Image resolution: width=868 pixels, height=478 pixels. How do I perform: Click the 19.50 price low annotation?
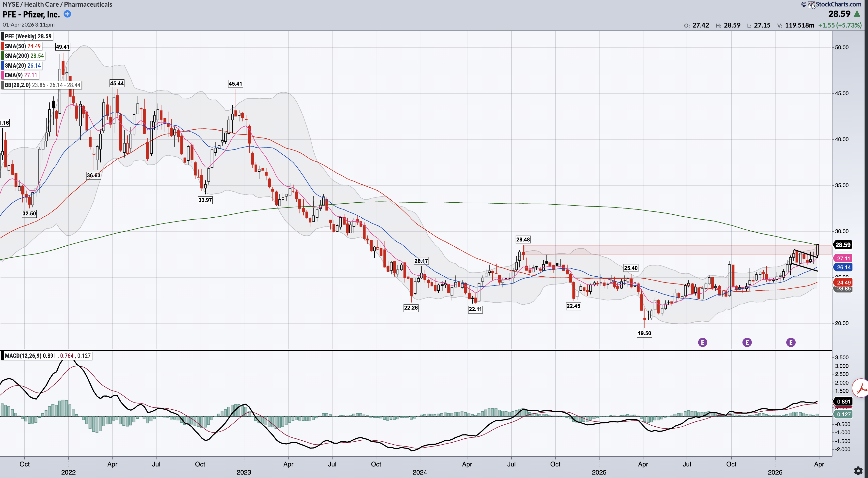tap(644, 333)
